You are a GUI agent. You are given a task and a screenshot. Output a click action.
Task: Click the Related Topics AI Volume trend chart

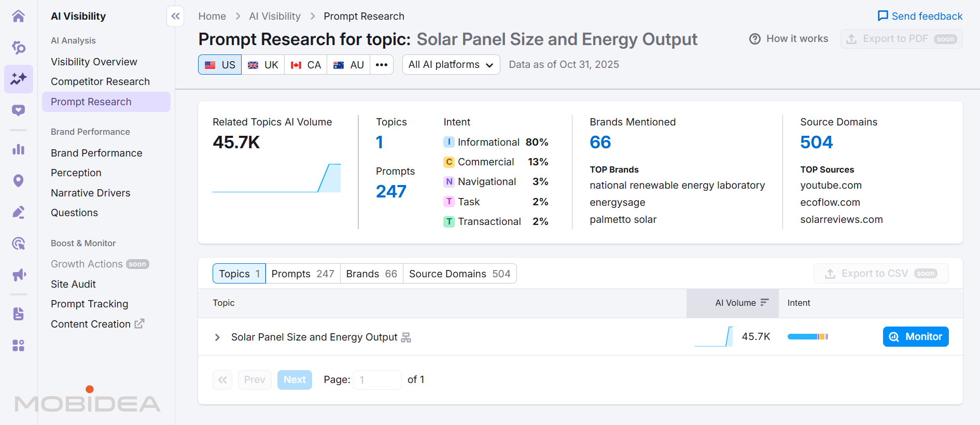click(276, 178)
